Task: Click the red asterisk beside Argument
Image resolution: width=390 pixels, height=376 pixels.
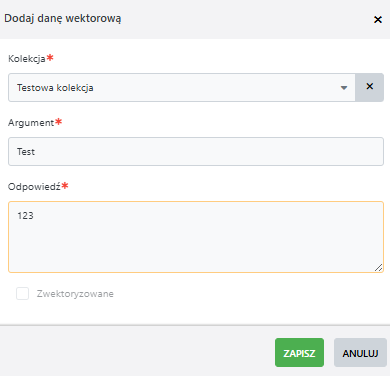Action: click(59, 122)
